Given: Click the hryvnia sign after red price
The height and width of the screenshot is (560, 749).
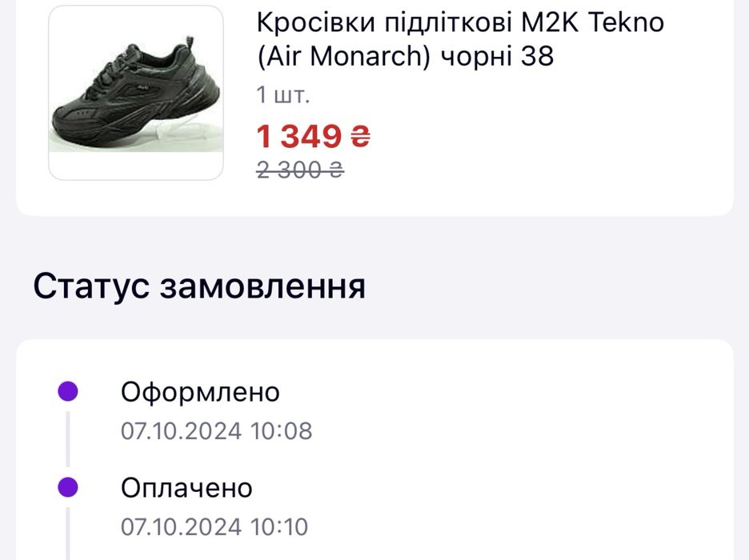Looking at the screenshot, I should [361, 137].
